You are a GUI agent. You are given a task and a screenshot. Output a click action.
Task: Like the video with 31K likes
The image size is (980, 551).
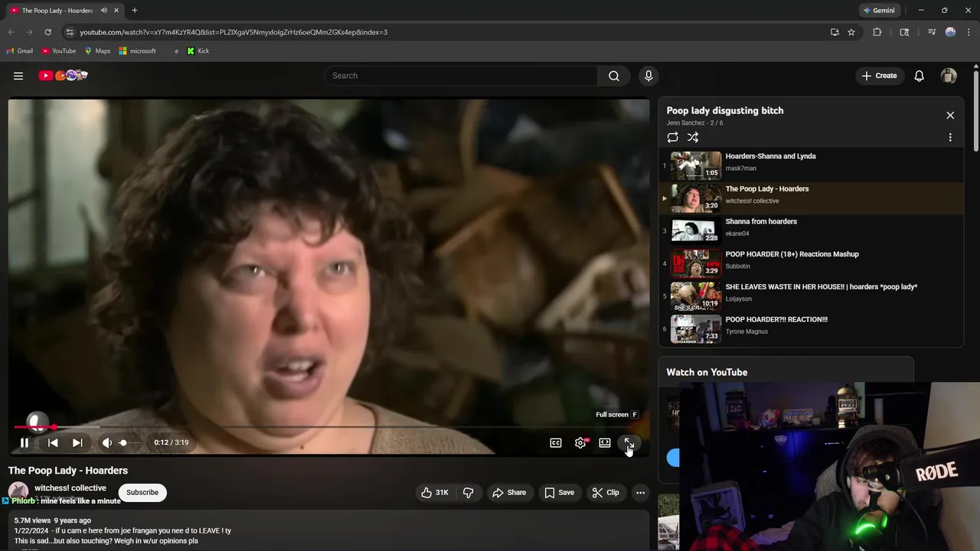click(435, 493)
